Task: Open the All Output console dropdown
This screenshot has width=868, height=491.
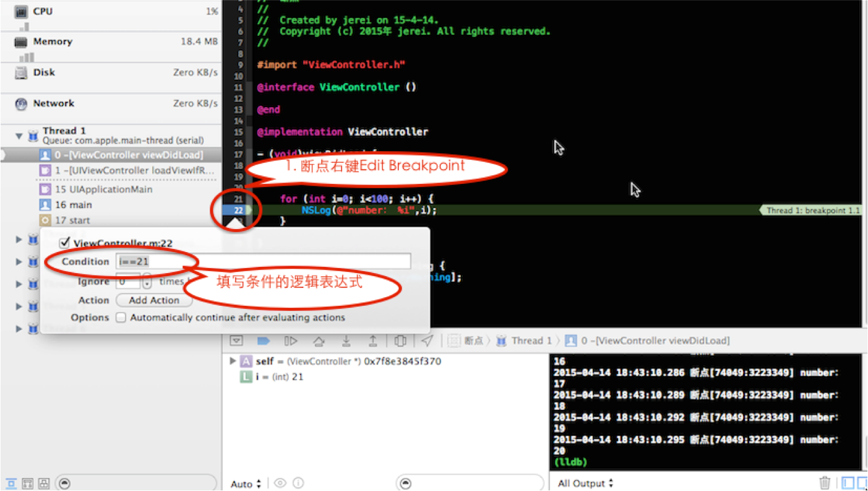Action: coord(585,484)
